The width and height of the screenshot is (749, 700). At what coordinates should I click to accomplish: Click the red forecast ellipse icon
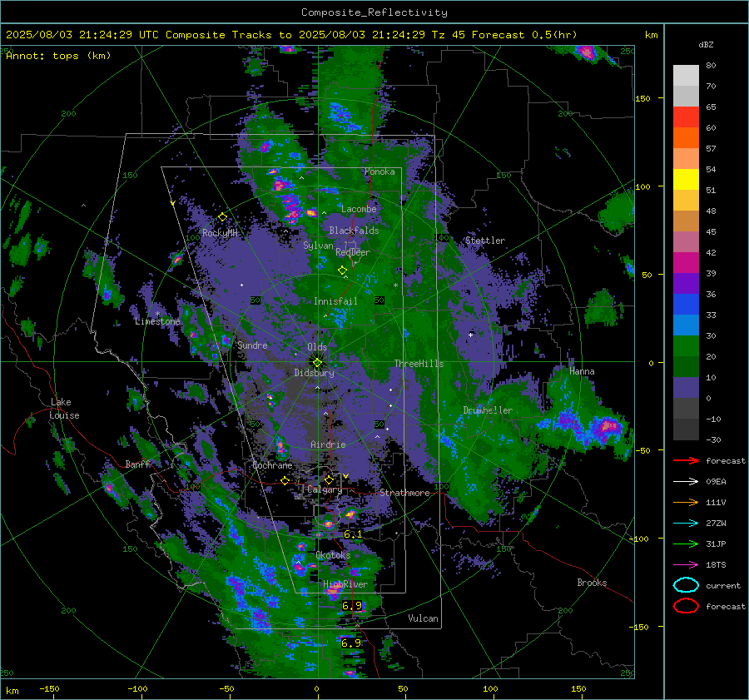686,606
